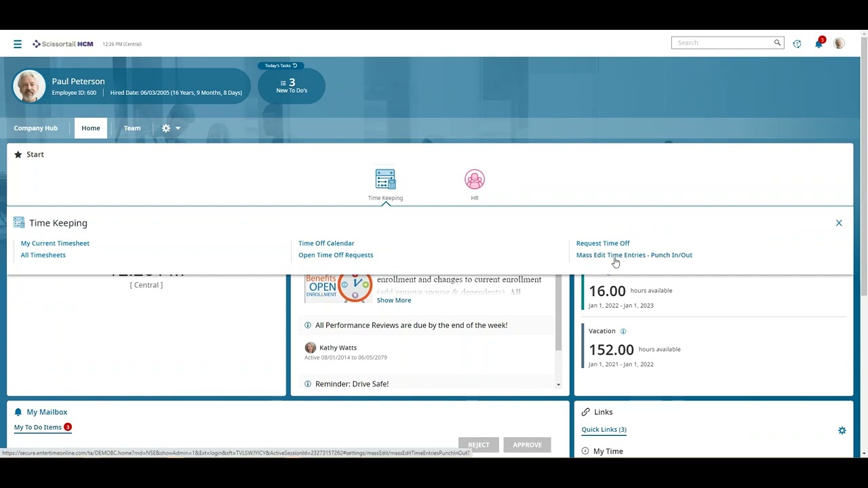Open My Current Timesheet
Screen dimensions: 868x488
click(x=55, y=243)
